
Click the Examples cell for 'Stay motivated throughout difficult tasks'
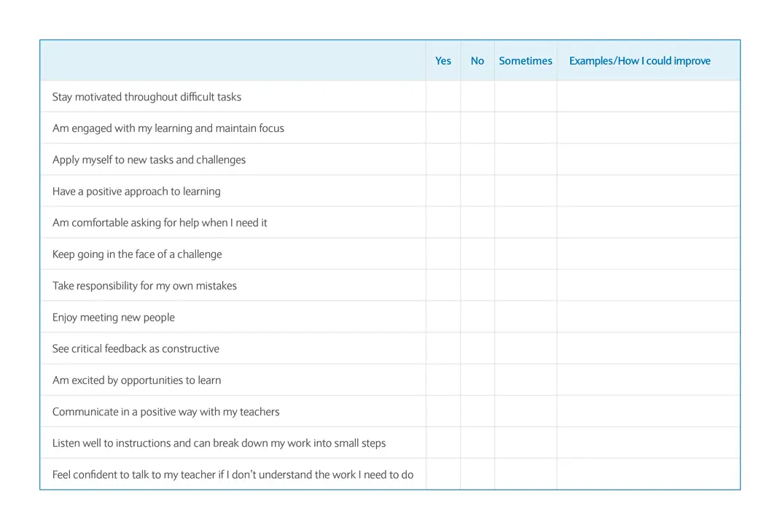(648, 97)
